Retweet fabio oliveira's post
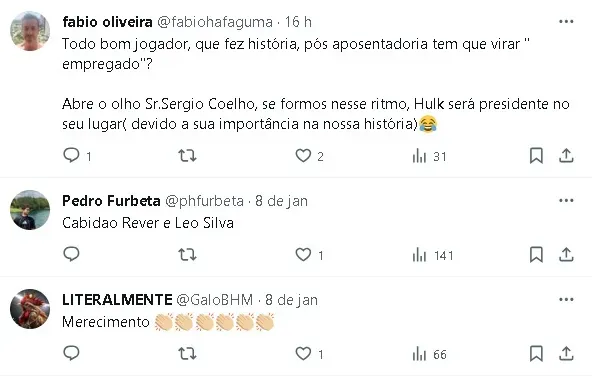This screenshot has width=592, height=383. click(187, 156)
